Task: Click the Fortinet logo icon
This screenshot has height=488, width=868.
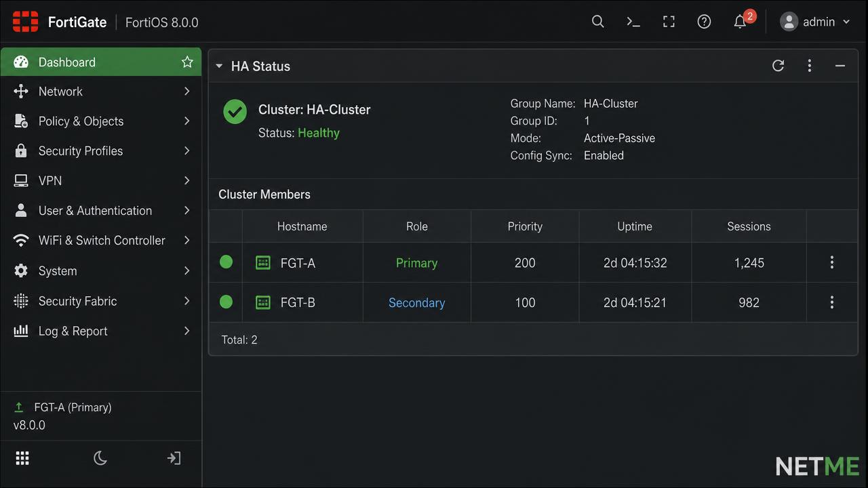Action: (26, 22)
